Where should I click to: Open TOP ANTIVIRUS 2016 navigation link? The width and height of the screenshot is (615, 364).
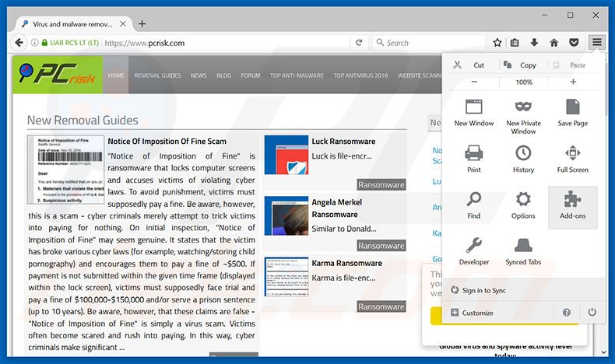360,75
